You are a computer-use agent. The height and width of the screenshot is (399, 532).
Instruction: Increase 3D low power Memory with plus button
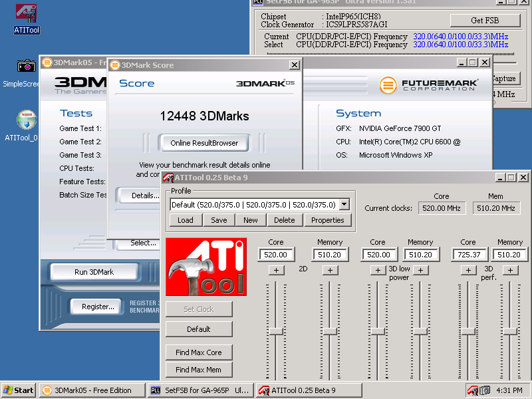click(420, 270)
